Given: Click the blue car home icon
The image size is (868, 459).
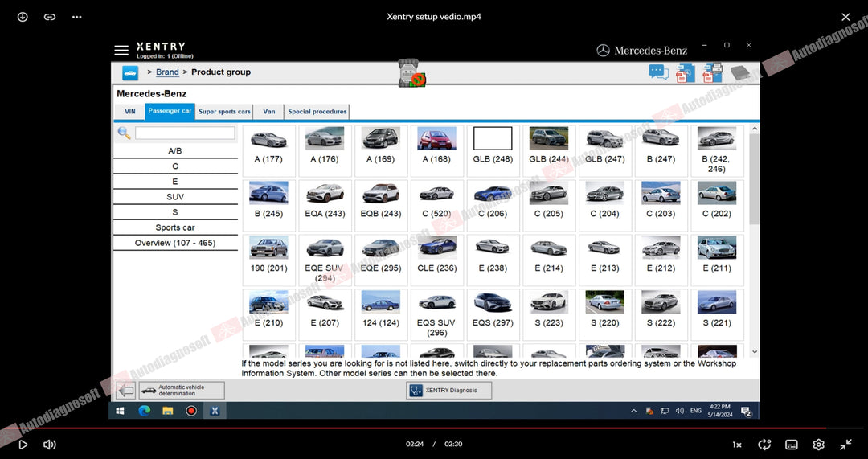Looking at the screenshot, I should pos(130,72).
